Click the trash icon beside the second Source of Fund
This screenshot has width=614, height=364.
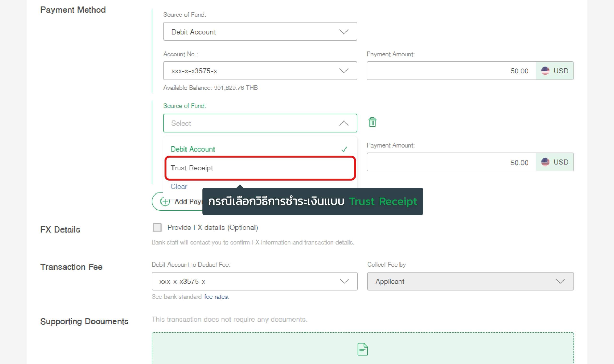(372, 122)
